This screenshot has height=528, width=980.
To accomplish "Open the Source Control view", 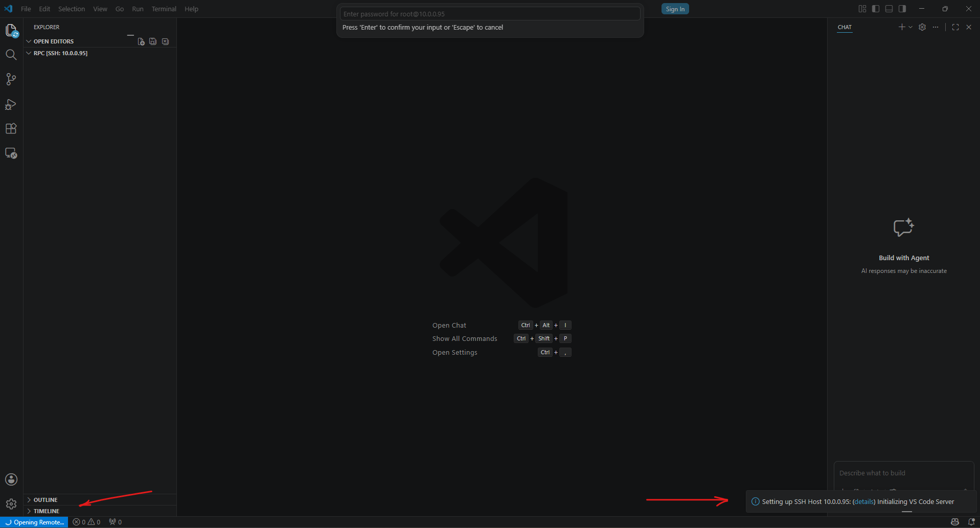I will pos(11,79).
